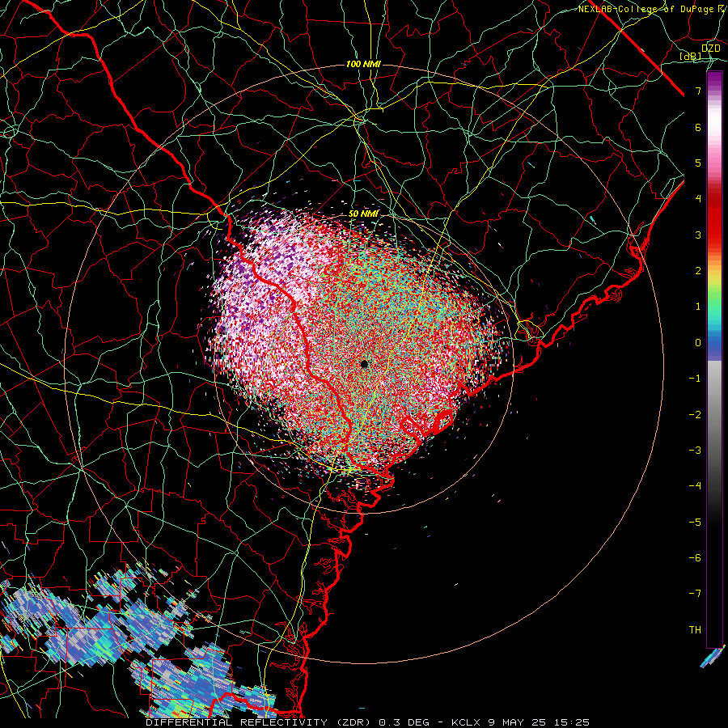This screenshot has width=728, height=728.
Task: Click the 6 value on the color scale
Action: 698,127
